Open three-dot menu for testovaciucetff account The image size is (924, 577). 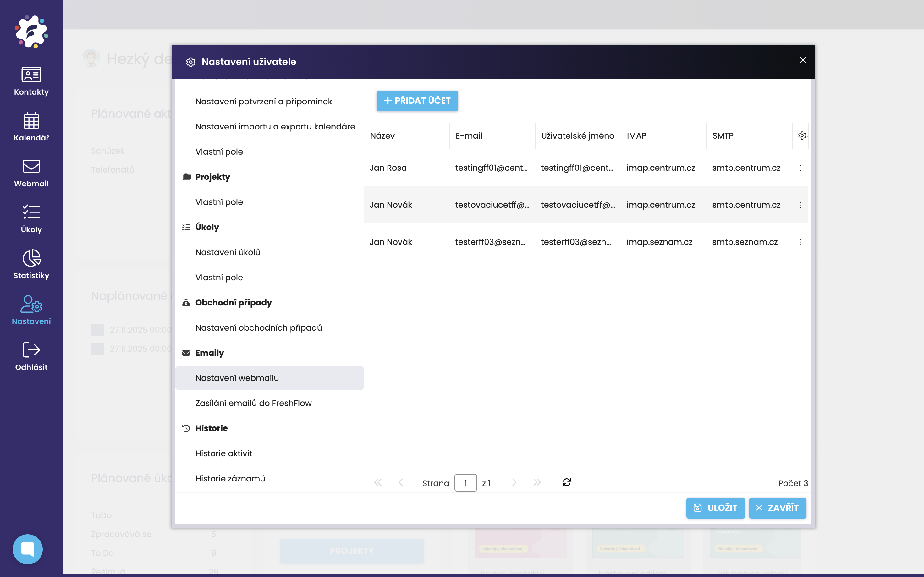point(800,205)
